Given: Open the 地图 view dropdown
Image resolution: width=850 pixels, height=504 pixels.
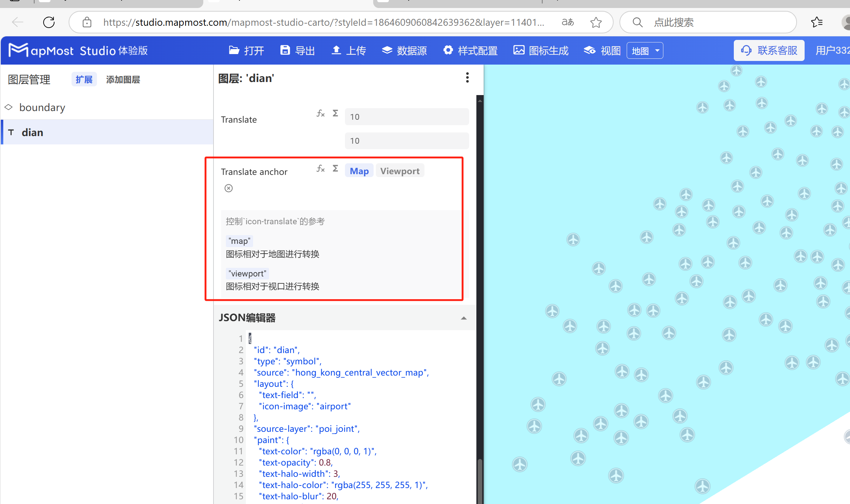Looking at the screenshot, I should click(x=645, y=51).
